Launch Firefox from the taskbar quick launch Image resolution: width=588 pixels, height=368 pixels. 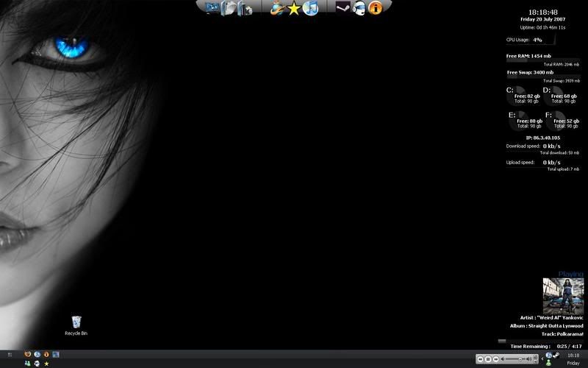point(29,355)
